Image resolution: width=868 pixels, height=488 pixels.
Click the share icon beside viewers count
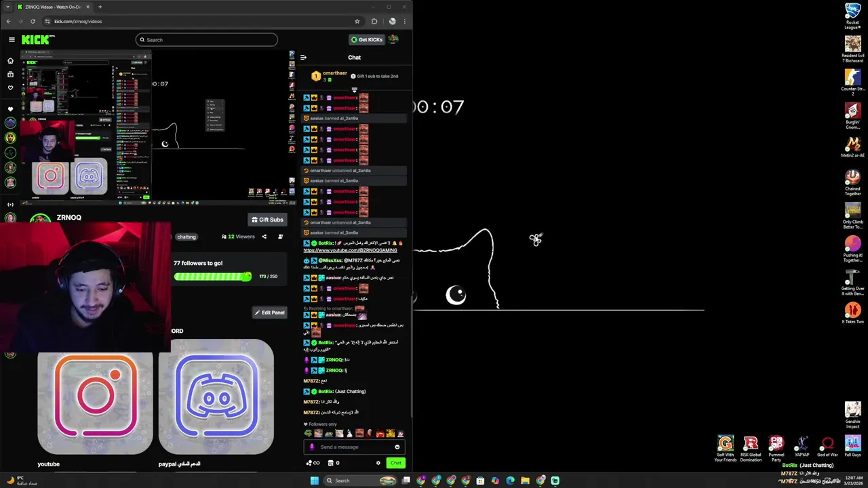(x=264, y=237)
